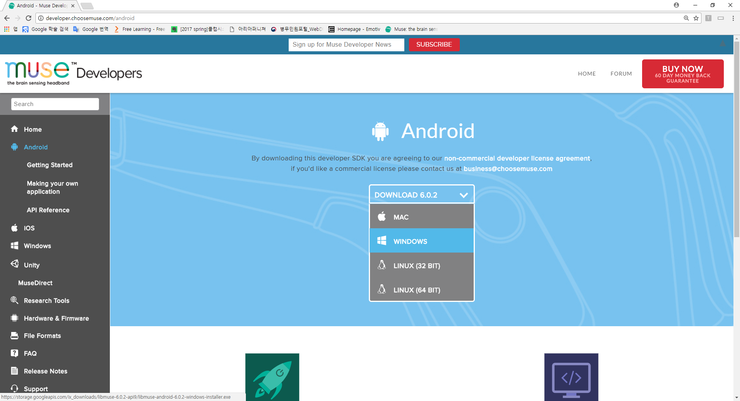Click the Windows logo icon in sidebar

pos(14,246)
